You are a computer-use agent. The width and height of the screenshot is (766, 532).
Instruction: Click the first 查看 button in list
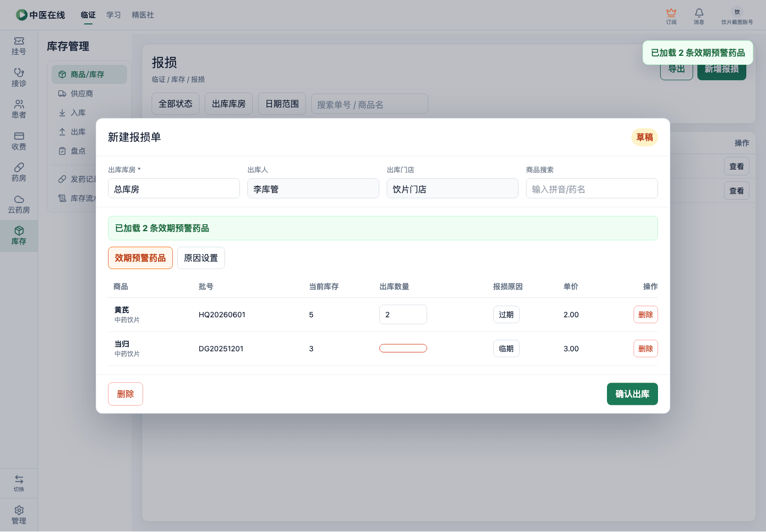pyautogui.click(x=737, y=166)
